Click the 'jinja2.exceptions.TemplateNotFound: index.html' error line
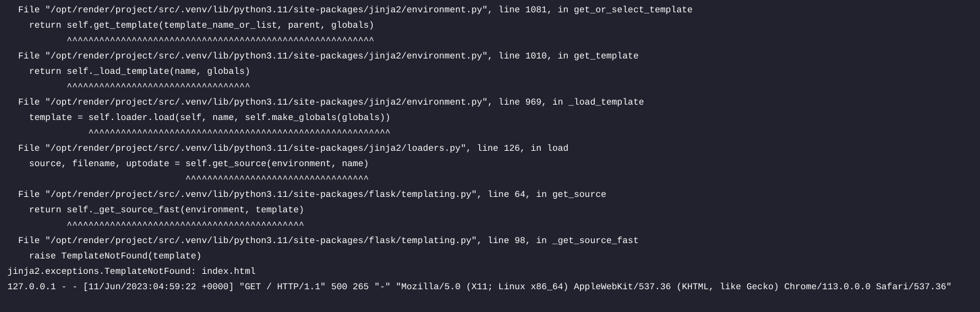Image resolution: width=980 pixels, height=312 pixels. 131,271
